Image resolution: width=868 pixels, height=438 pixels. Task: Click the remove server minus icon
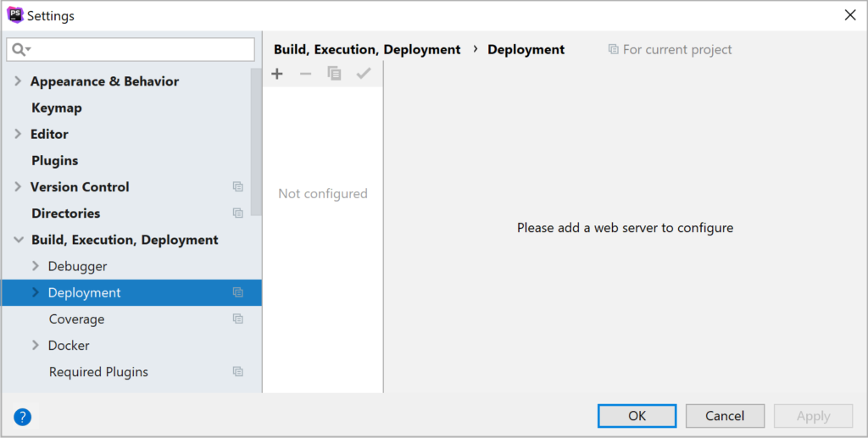[x=305, y=74]
